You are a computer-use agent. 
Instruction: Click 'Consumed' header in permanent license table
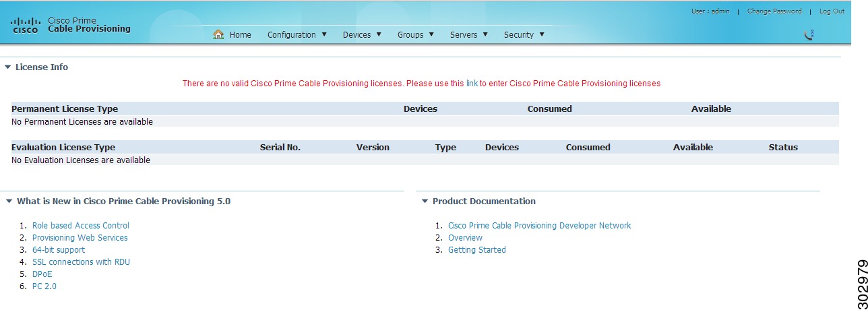[x=550, y=108]
